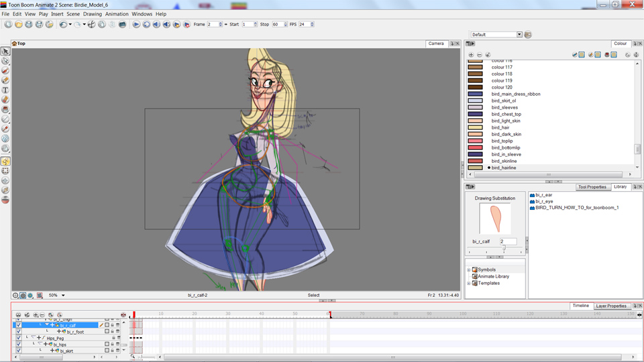Select the Brush tool in left toolbar
Viewport: 644px width, 362px height.
5,70
